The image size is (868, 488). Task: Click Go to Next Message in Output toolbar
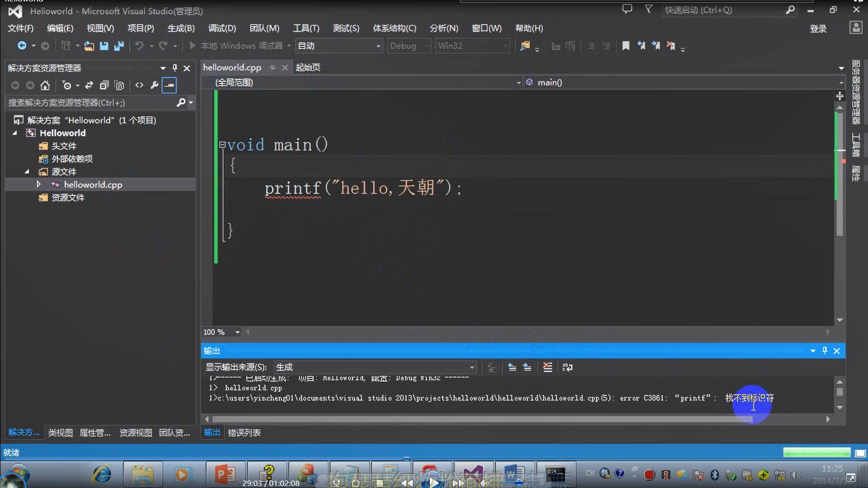click(527, 367)
